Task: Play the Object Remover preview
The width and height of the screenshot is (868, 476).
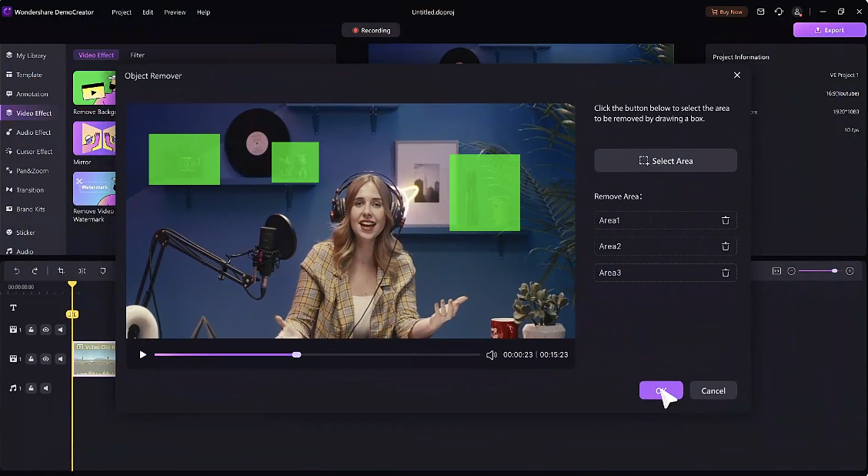Action: pos(143,354)
